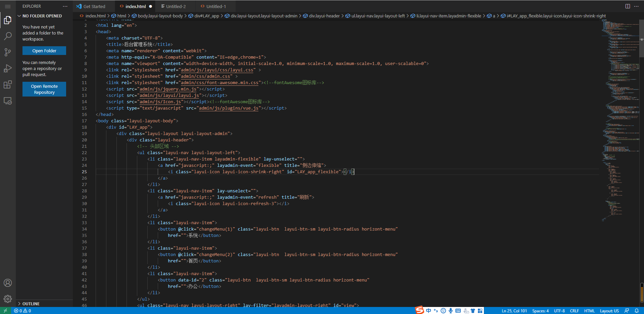
Task: Open the Sogou soft keyboard icon
Action: [x=458, y=311]
